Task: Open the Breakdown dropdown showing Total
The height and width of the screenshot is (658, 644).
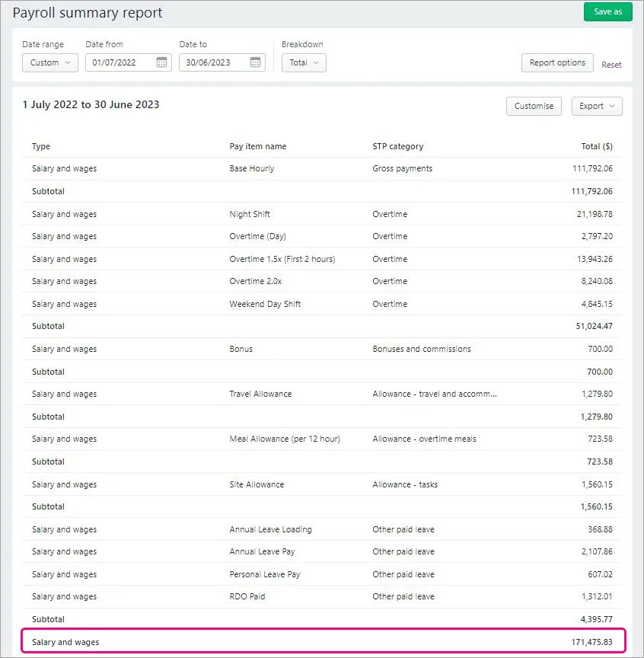Action: click(x=303, y=63)
